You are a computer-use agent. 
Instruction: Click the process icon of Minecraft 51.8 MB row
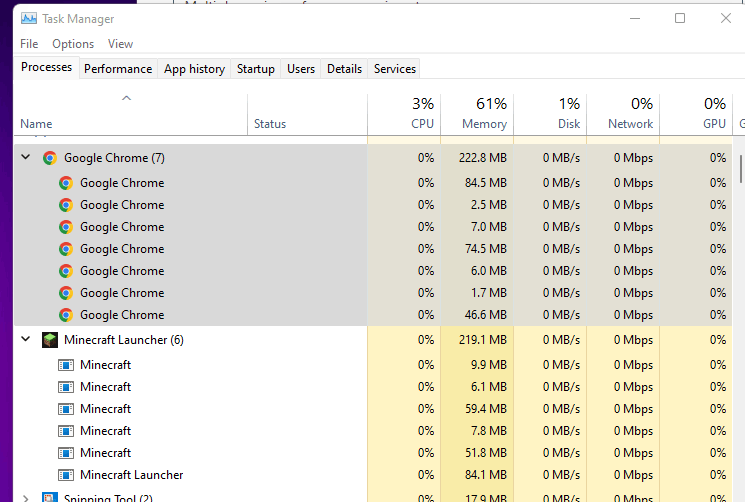pos(66,453)
